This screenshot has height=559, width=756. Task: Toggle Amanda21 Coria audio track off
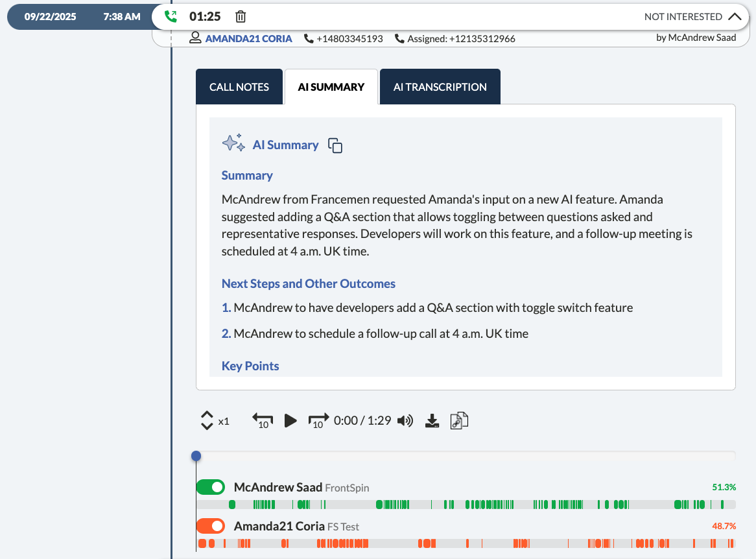pos(211,526)
